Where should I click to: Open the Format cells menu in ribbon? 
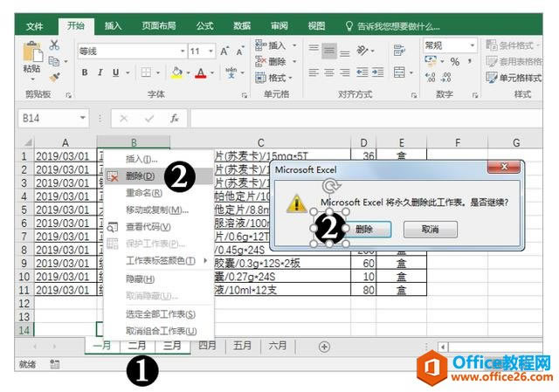[x=273, y=78]
